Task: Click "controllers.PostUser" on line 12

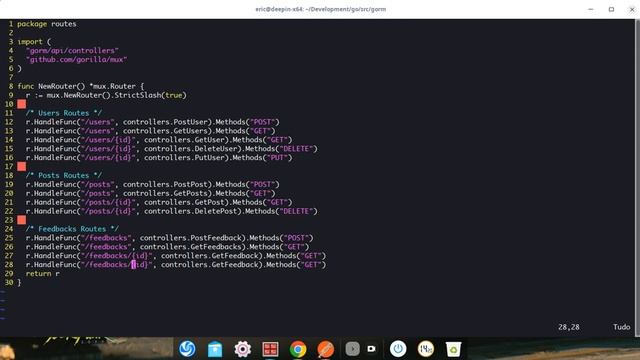Action: (165, 122)
